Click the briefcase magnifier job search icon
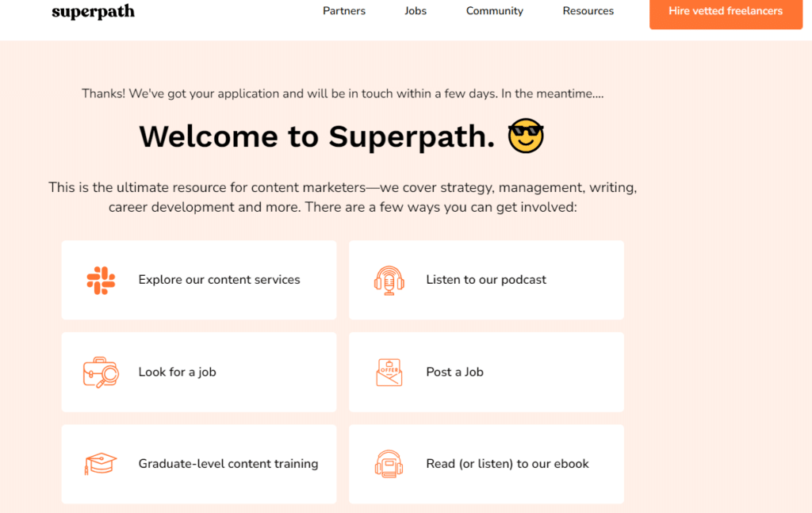812x513 pixels. click(101, 372)
